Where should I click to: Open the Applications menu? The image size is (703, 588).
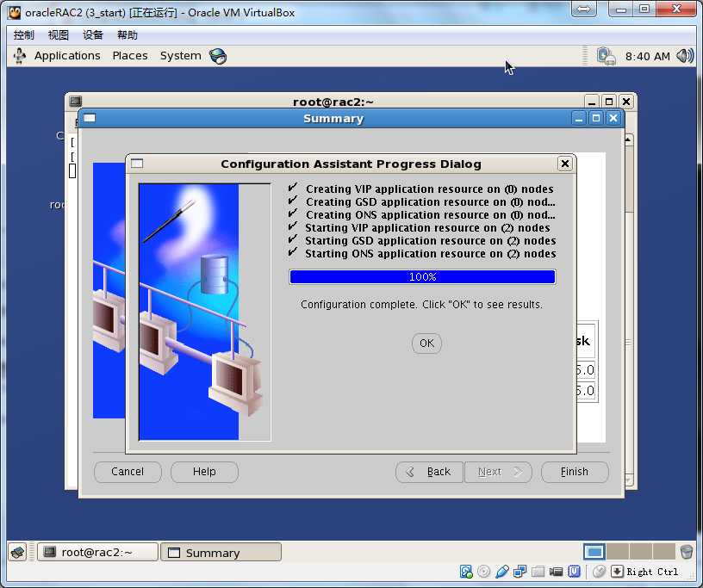(x=67, y=56)
